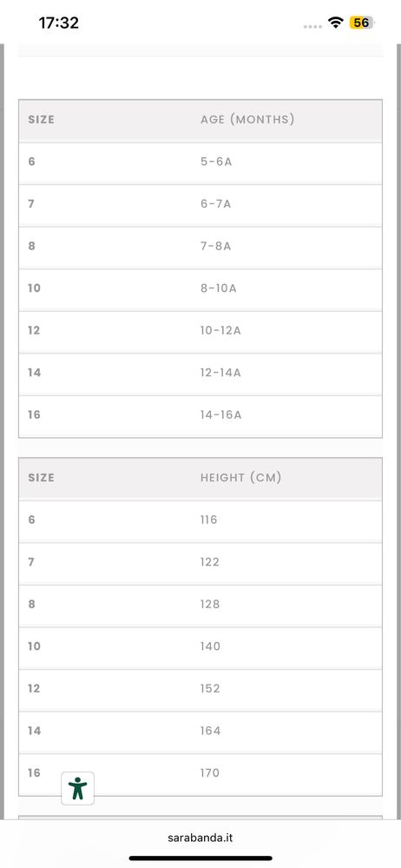Tap the sarabanda.it address bar
This screenshot has width=401, height=868.
(x=200, y=838)
